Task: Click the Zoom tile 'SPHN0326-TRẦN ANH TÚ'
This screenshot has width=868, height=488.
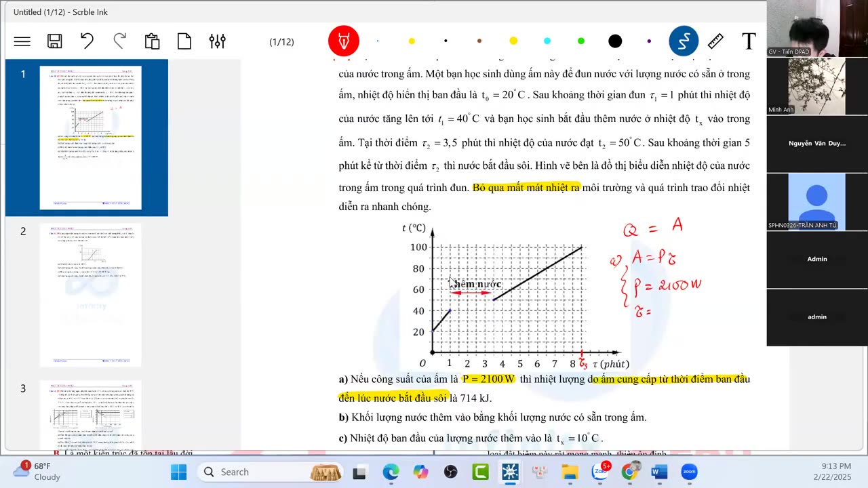Action: pos(817,201)
